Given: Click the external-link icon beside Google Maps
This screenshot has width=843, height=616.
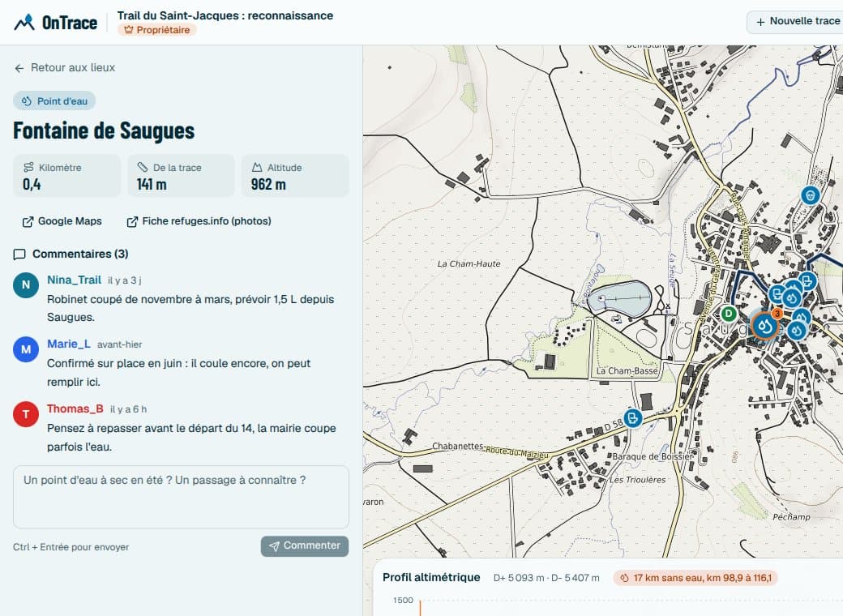Looking at the screenshot, I should click(x=28, y=222).
